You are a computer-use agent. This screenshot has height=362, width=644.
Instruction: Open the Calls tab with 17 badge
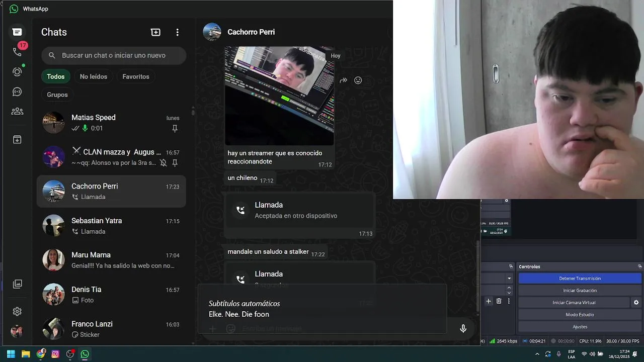coord(18,51)
